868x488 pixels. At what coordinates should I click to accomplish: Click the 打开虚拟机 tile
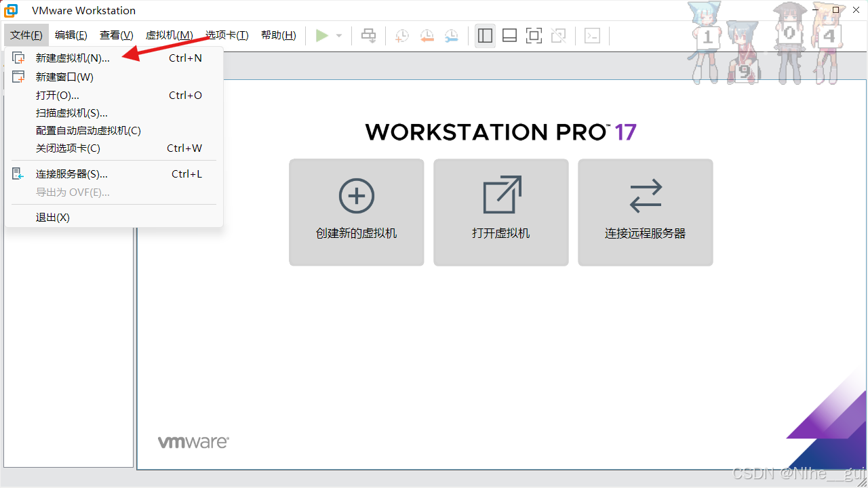click(x=501, y=213)
